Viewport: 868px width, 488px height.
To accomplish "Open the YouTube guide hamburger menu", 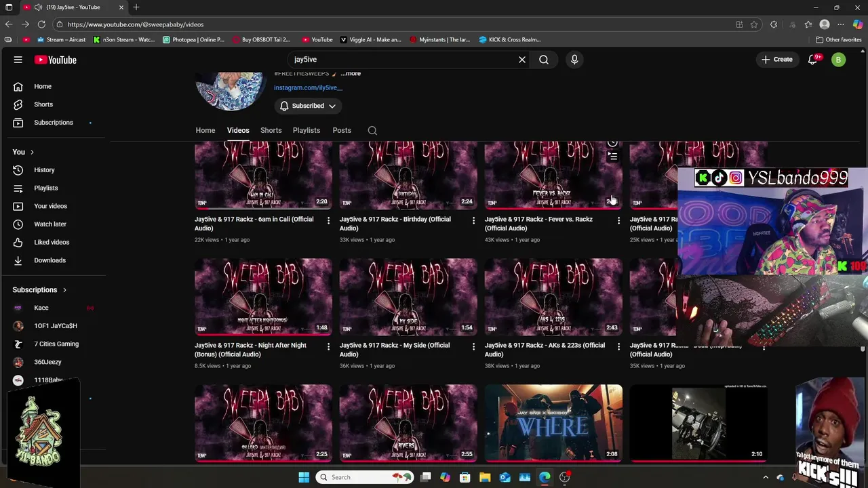I will 18,60.
